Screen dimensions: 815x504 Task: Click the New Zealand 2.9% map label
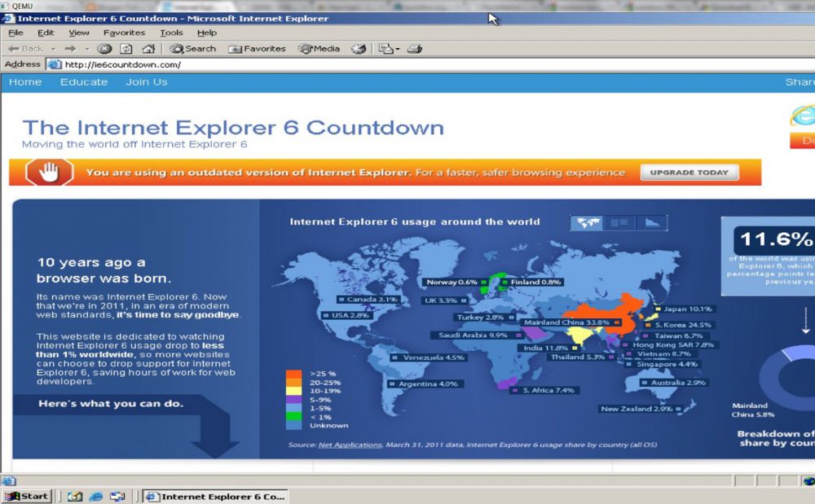[x=641, y=409]
